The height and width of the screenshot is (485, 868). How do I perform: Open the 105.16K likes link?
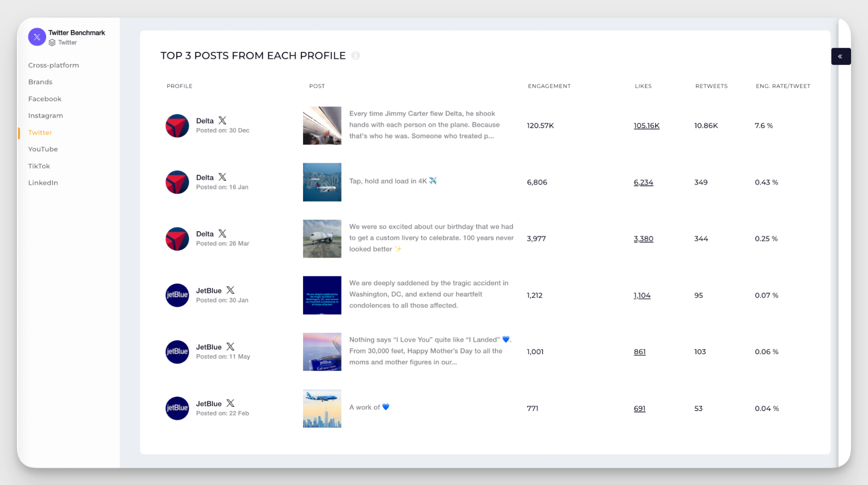coord(647,126)
